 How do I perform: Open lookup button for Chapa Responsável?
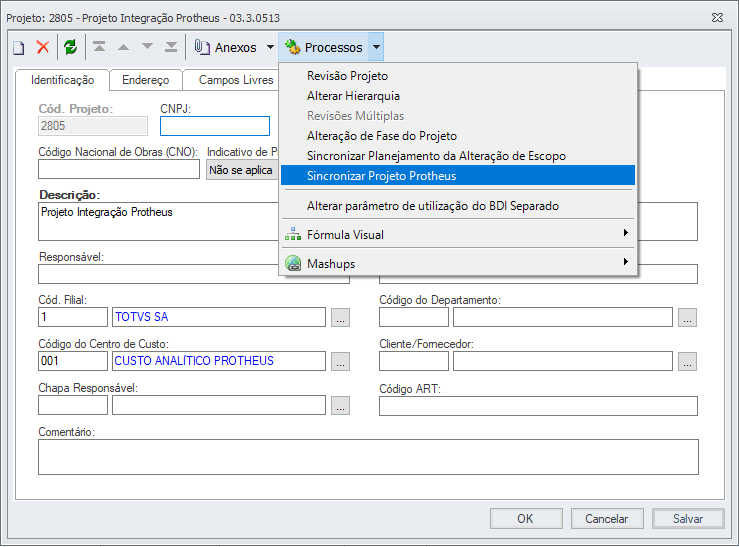340,406
